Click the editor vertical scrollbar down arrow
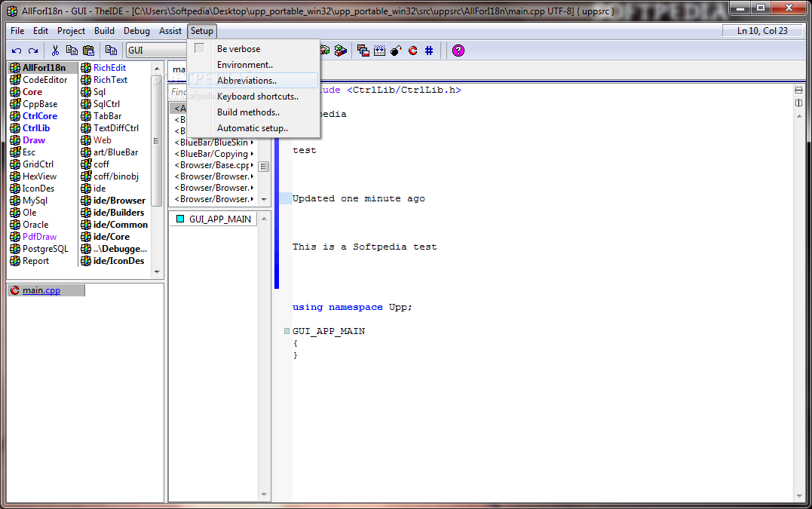This screenshot has width=812, height=509. 799,497
